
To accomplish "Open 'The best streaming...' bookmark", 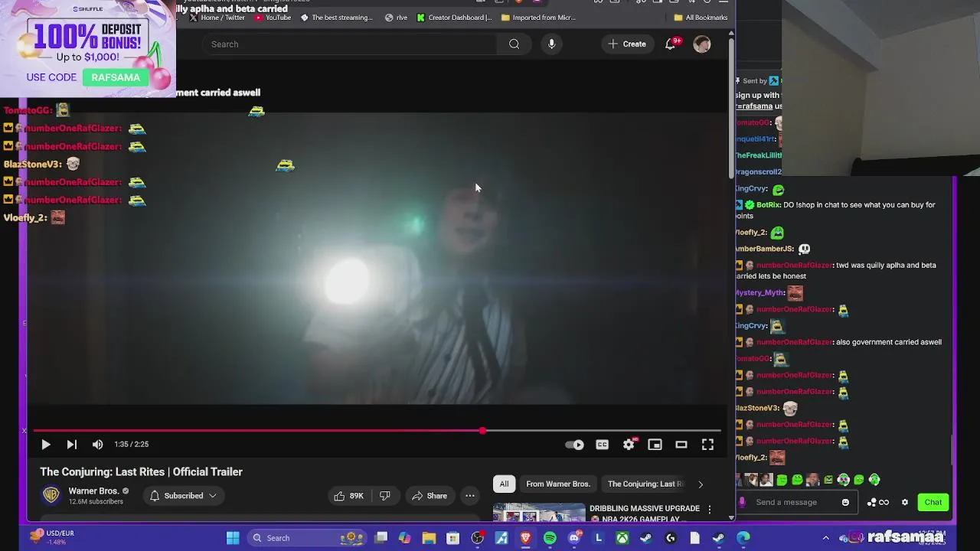I will pos(337,18).
